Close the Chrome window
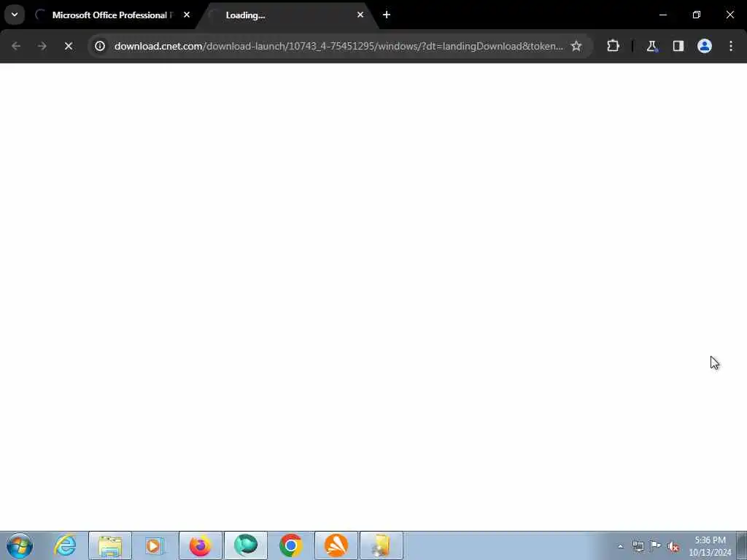 (x=729, y=15)
